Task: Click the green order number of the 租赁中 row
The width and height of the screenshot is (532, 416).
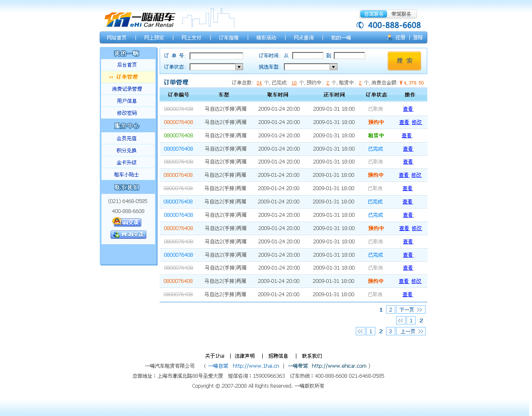Action: coord(178,136)
